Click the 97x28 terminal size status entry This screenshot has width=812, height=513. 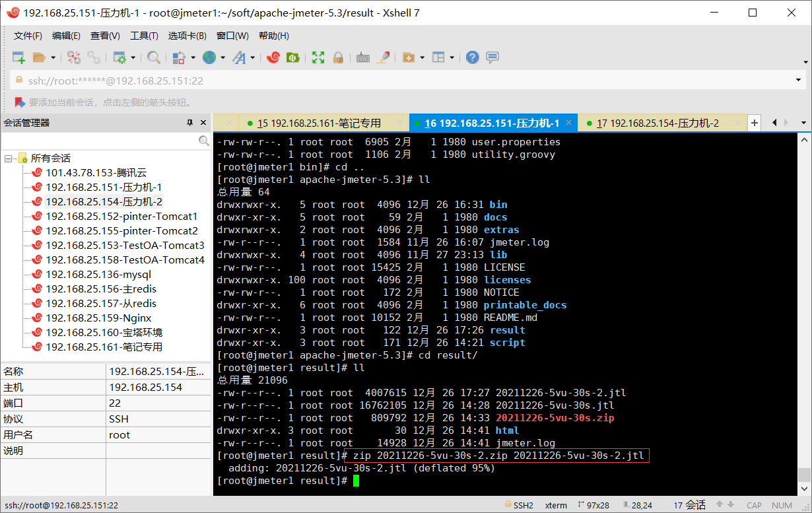tap(593, 505)
